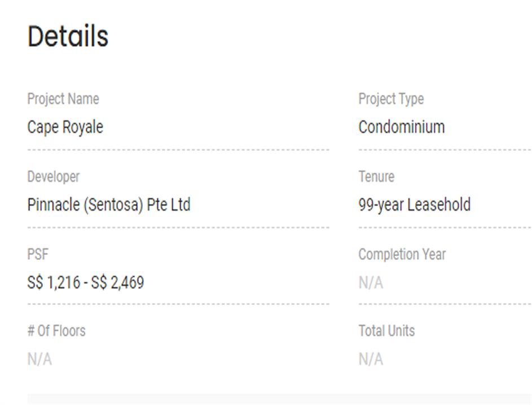The width and height of the screenshot is (532, 405).
Task: Select Pinnacle (Sentosa) Pte Ltd developer name
Action: tap(108, 204)
